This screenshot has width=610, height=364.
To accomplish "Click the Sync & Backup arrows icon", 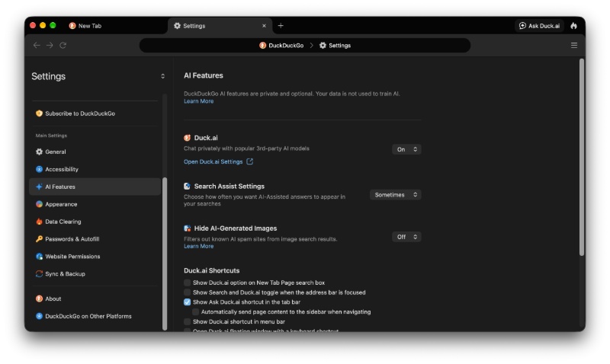I will click(x=40, y=274).
